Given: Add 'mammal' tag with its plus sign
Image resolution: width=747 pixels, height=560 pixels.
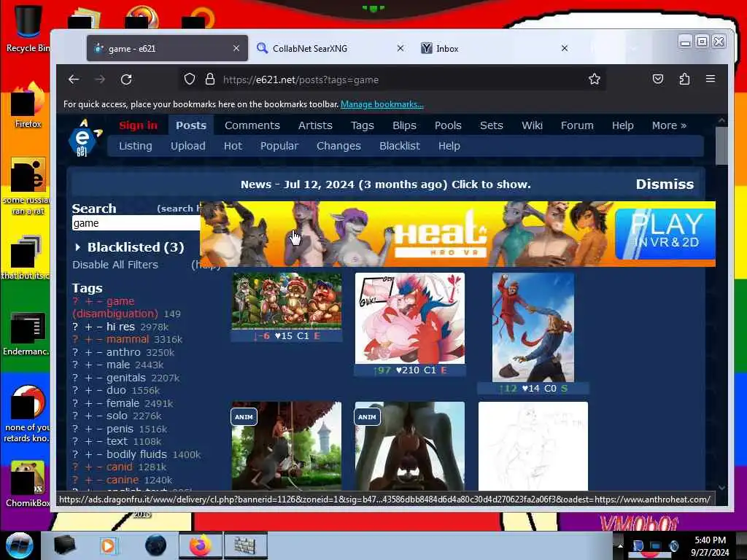Looking at the screenshot, I should pos(88,339).
